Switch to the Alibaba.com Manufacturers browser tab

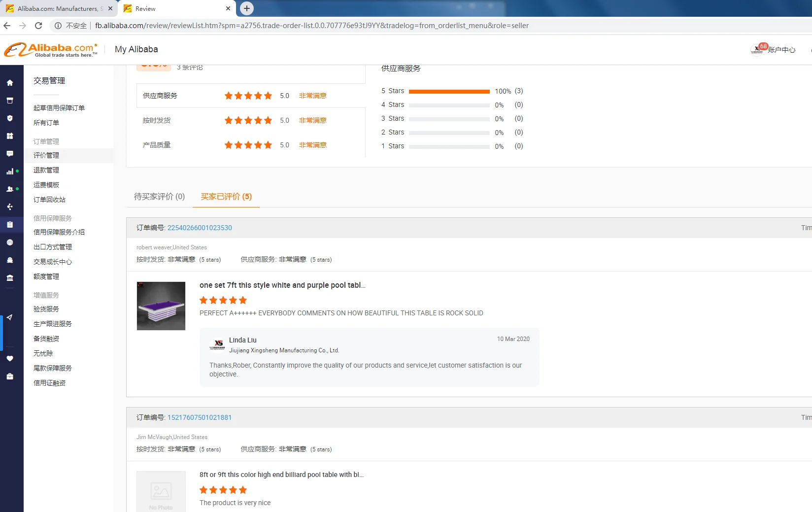tap(59, 8)
